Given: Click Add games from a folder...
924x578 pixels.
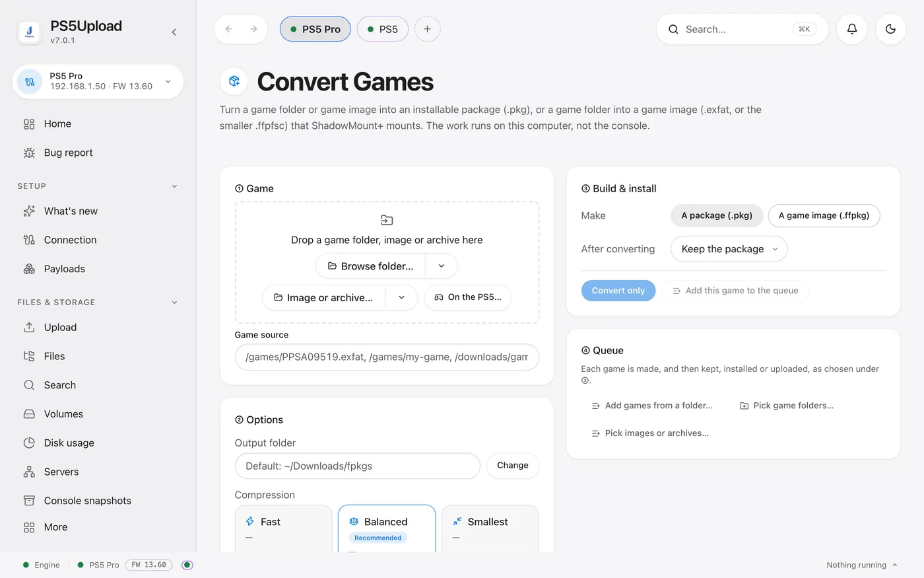Looking at the screenshot, I should click(x=652, y=406).
